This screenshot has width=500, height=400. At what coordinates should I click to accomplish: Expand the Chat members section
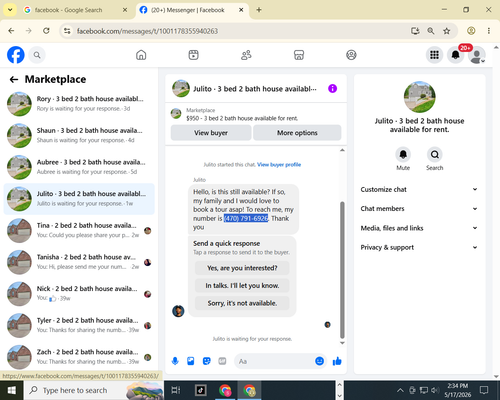pos(419,209)
